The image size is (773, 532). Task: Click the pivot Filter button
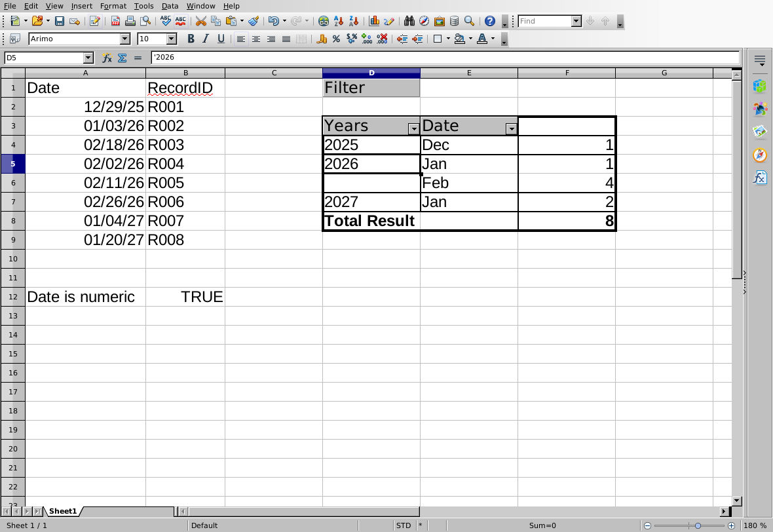coord(371,88)
